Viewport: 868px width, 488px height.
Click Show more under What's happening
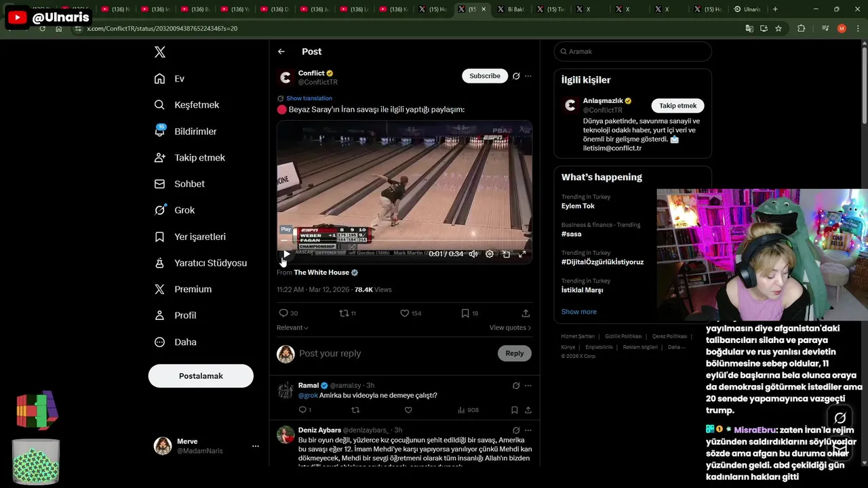(579, 312)
